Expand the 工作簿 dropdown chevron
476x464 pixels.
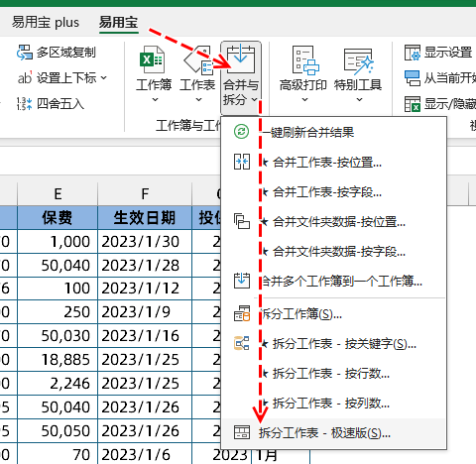click(155, 99)
